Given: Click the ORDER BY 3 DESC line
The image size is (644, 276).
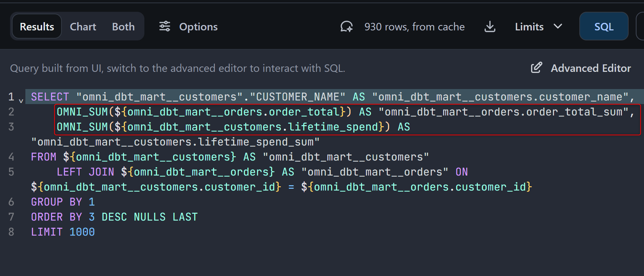Looking at the screenshot, I should pyautogui.click(x=114, y=217).
